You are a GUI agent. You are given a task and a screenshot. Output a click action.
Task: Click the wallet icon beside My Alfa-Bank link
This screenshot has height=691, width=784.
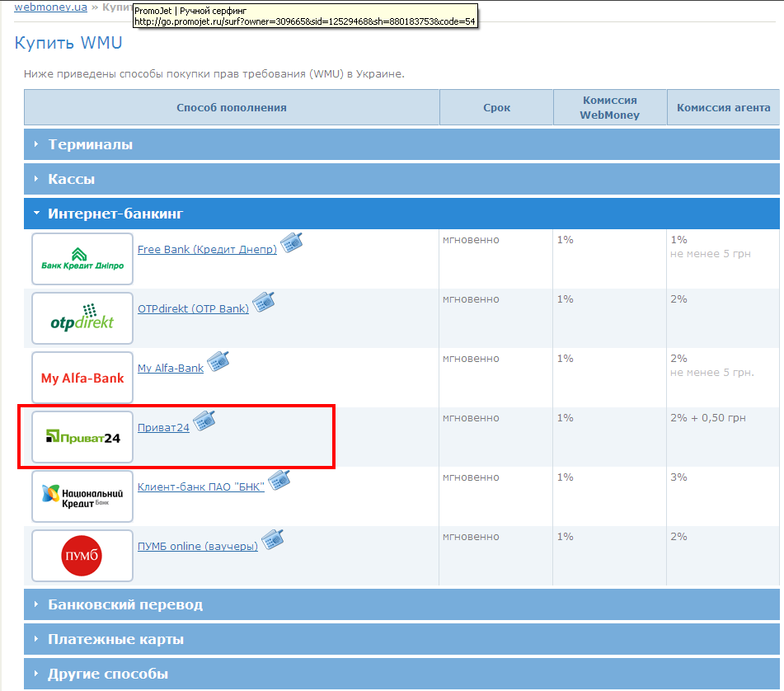pos(218,361)
